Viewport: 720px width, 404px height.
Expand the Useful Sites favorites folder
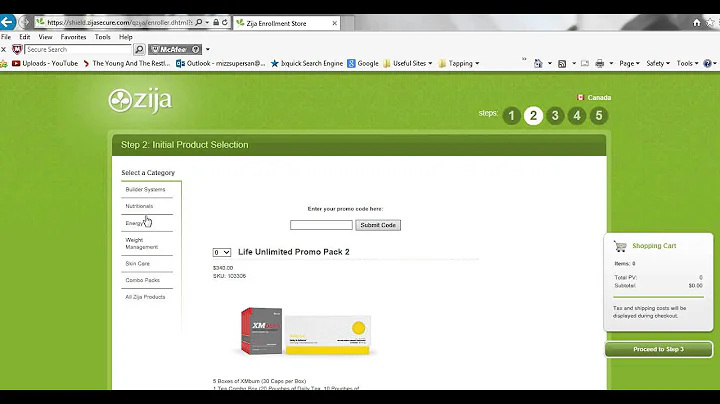[408, 63]
